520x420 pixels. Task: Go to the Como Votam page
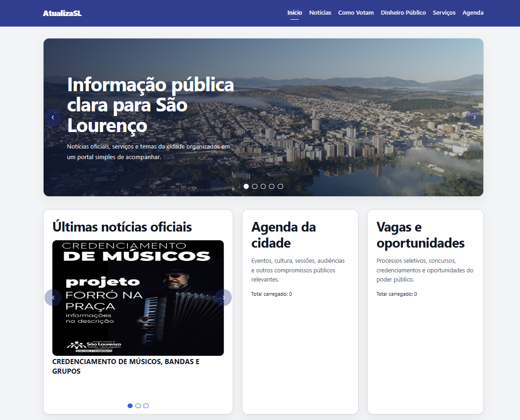[356, 12]
